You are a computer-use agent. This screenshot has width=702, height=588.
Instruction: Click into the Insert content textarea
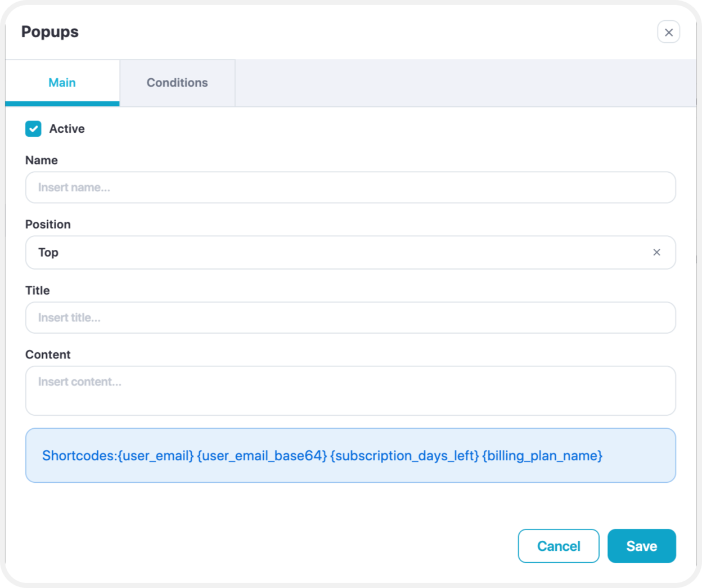pyautogui.click(x=350, y=390)
